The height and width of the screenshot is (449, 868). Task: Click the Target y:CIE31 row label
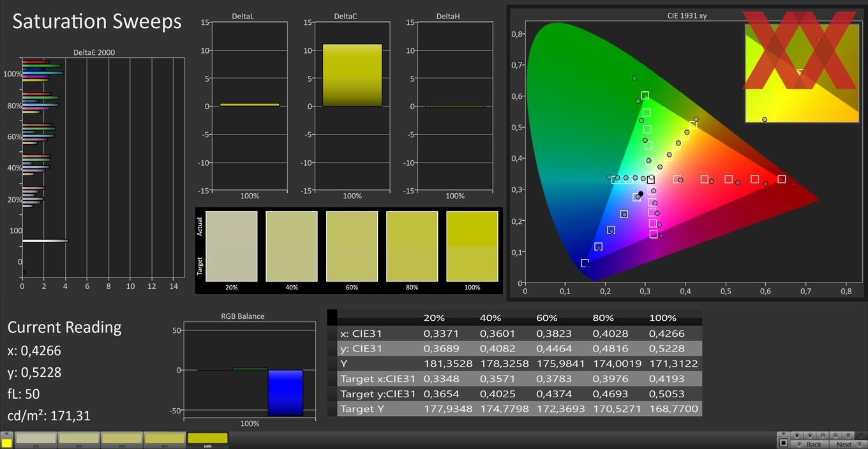click(x=378, y=394)
